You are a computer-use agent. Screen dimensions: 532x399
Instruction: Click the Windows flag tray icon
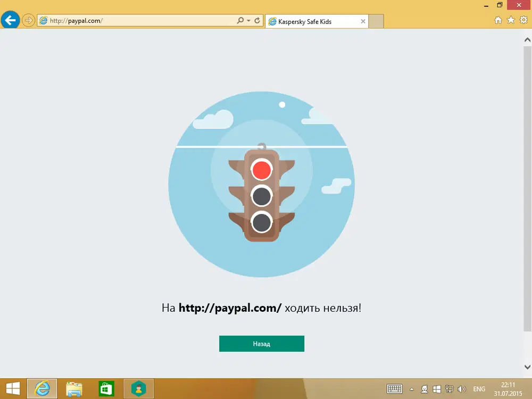coord(437,389)
